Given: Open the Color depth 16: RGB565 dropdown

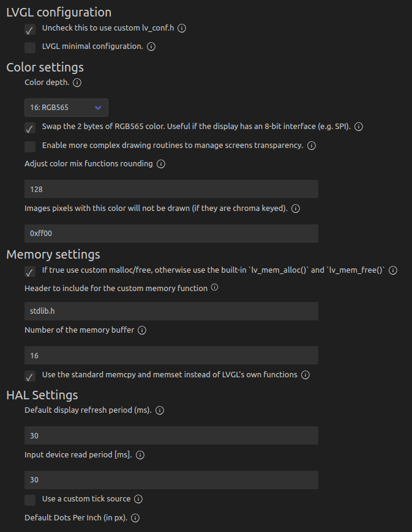Looking at the screenshot, I should coord(66,108).
